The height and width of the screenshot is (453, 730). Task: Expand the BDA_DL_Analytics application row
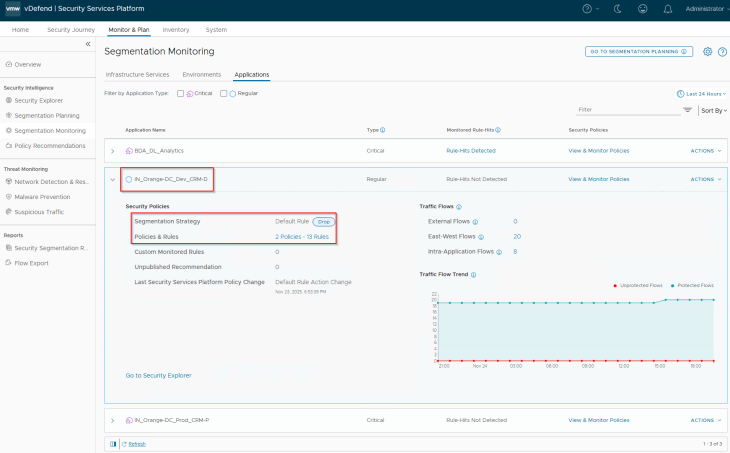(x=113, y=150)
